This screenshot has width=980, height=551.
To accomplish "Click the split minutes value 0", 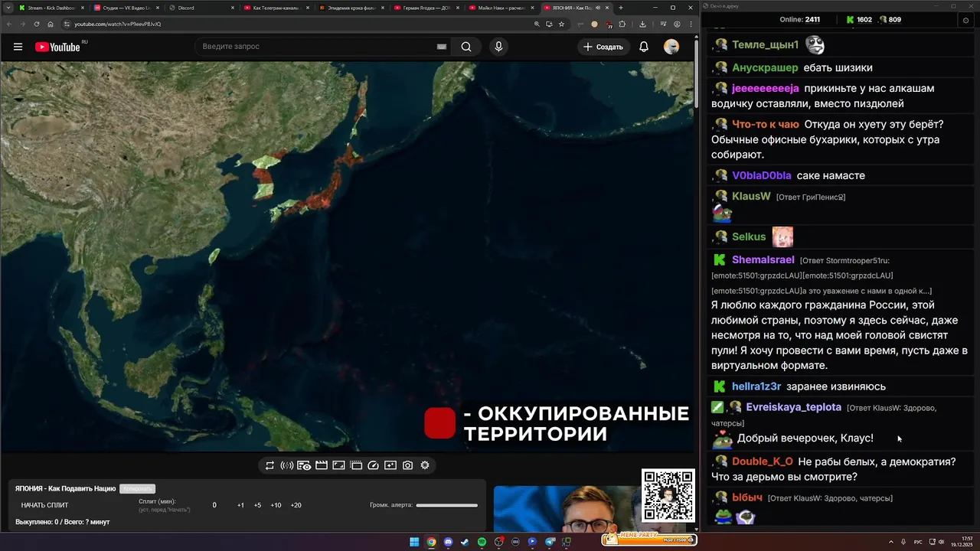I will coord(214,505).
